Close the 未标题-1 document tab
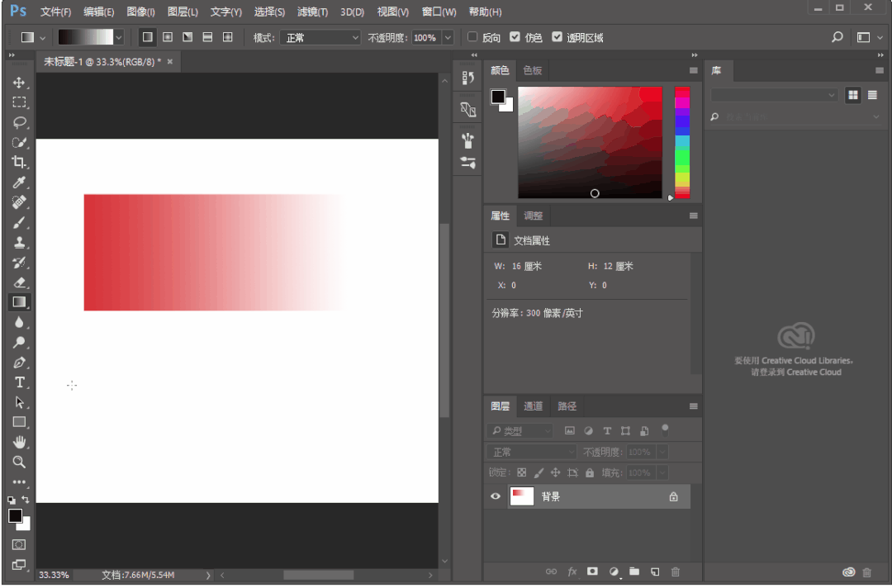Screen dimensions: 892x588 pos(169,61)
